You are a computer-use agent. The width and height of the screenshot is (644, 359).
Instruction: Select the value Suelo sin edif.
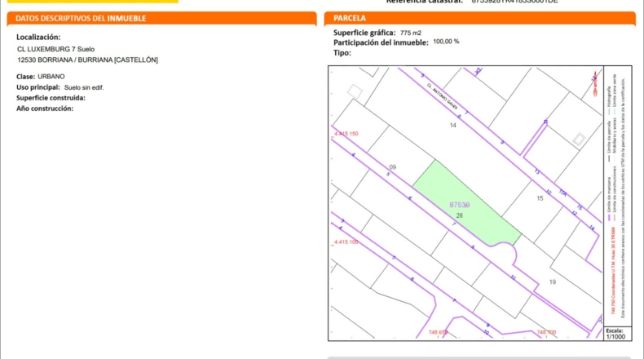[x=84, y=87]
